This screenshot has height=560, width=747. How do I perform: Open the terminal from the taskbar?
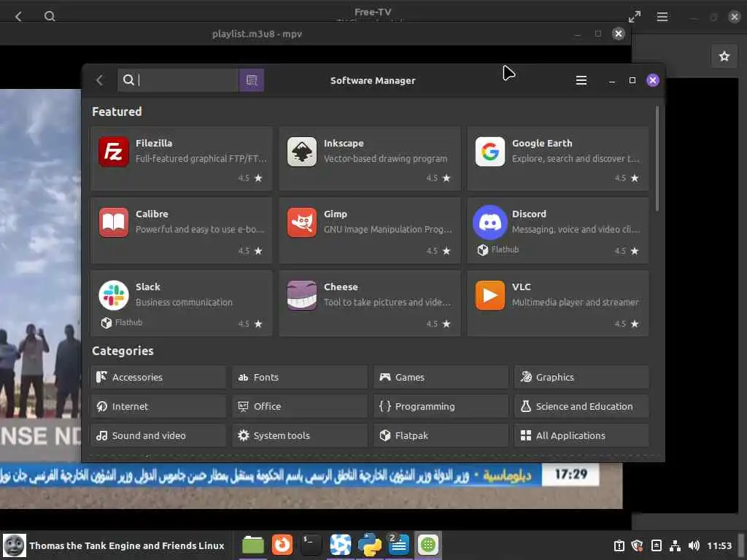point(311,545)
